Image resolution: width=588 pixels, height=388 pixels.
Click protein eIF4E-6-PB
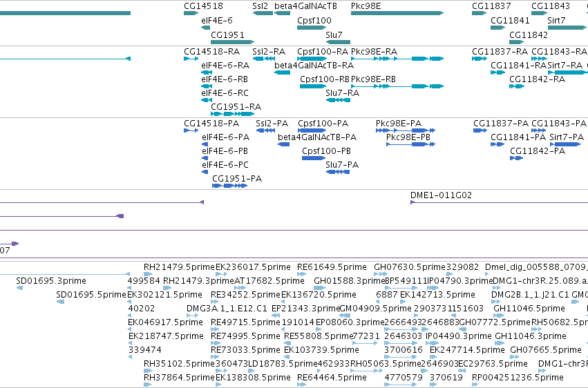pyautogui.click(x=225, y=151)
